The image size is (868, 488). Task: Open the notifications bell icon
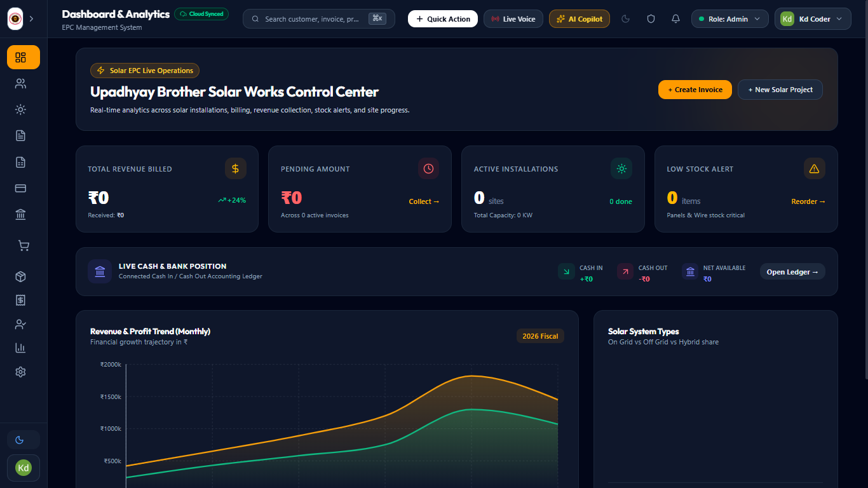pyautogui.click(x=675, y=19)
